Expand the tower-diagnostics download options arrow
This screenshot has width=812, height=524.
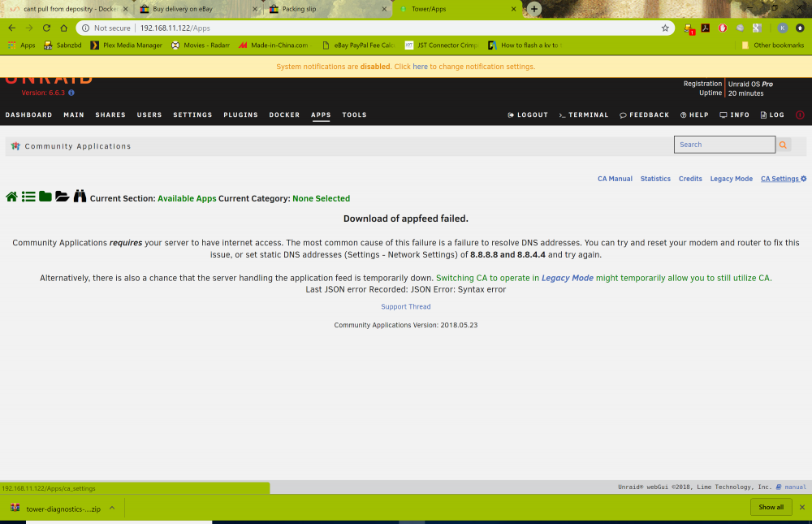(112, 509)
